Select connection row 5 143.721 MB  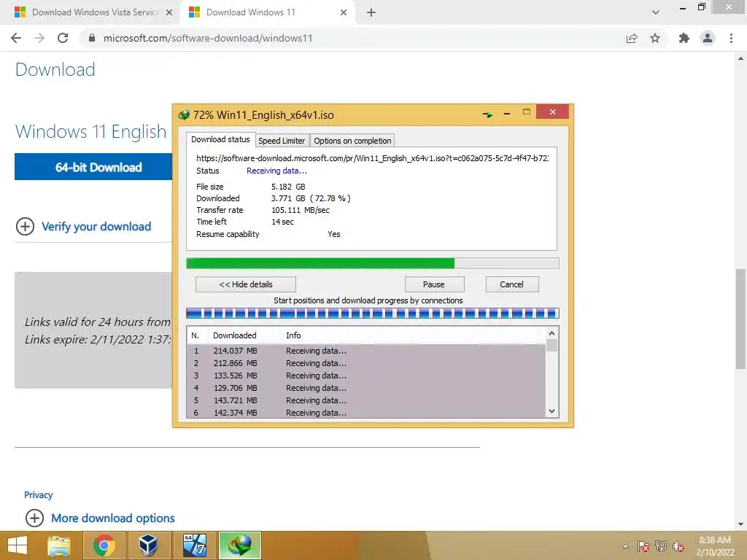tap(365, 400)
